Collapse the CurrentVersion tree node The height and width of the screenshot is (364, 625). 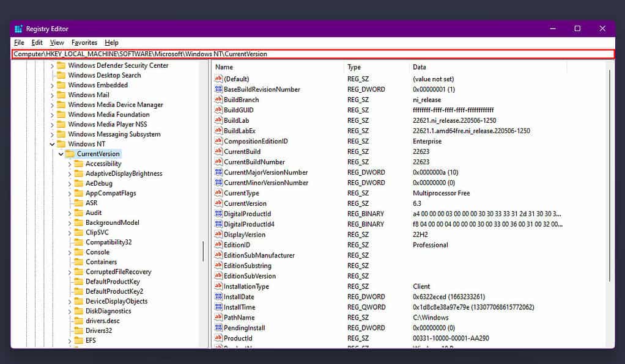(61, 154)
